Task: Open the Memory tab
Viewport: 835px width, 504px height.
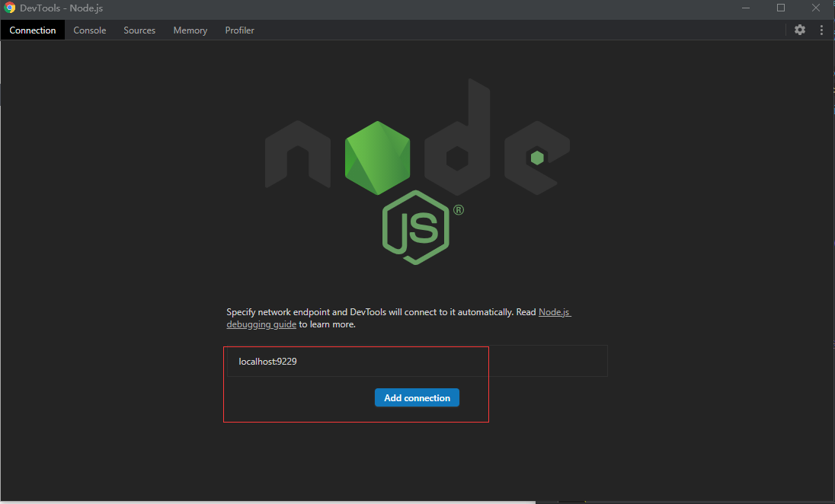Action: pyautogui.click(x=190, y=30)
